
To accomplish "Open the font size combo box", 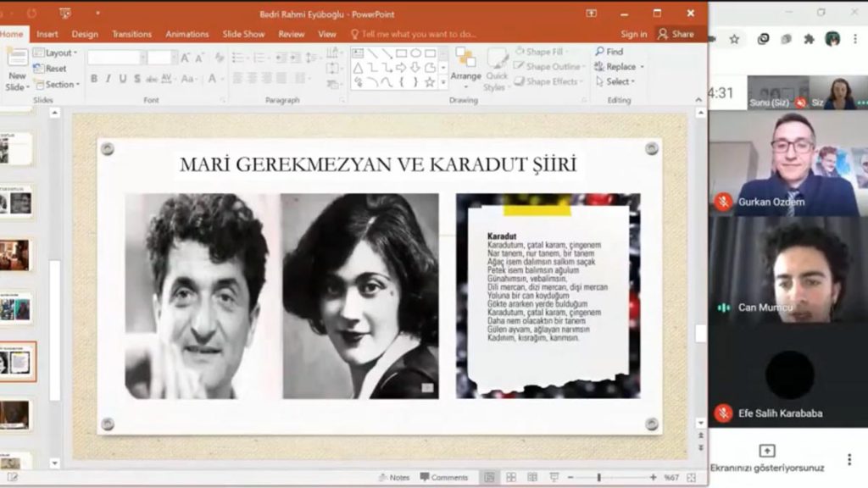I will [x=162, y=58].
